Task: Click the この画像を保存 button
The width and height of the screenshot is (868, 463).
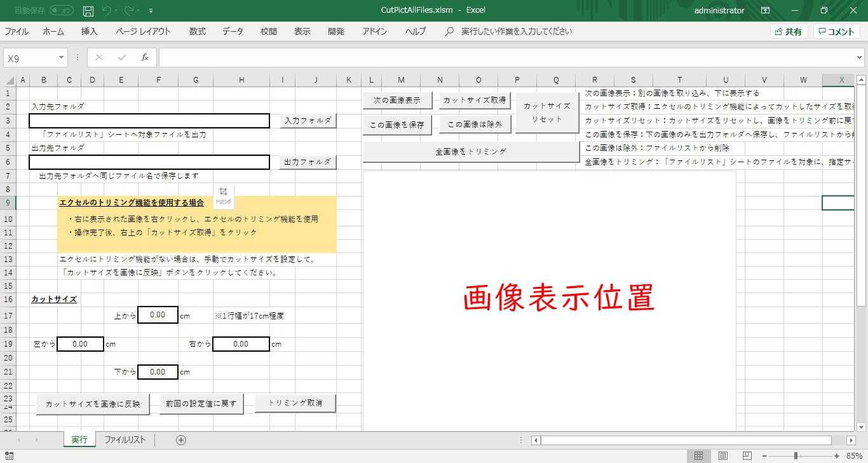Action: click(x=397, y=125)
